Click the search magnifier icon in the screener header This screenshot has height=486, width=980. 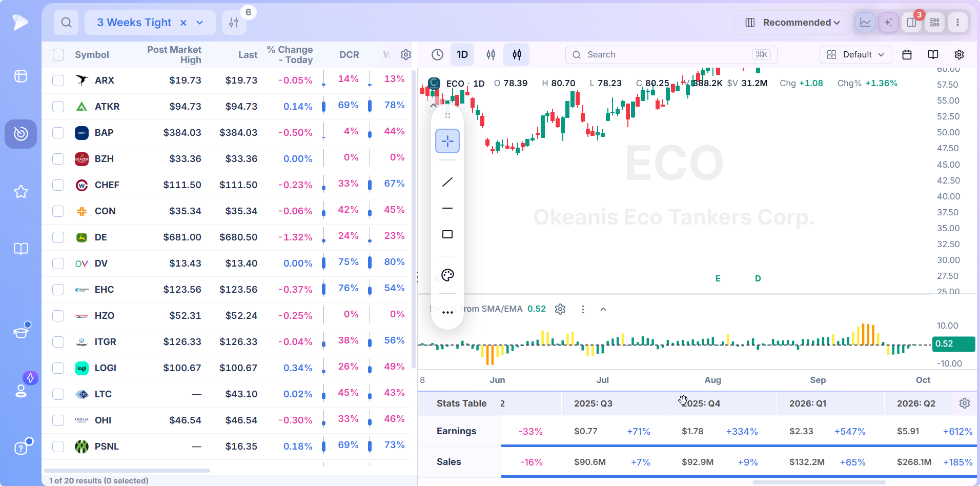click(x=66, y=23)
